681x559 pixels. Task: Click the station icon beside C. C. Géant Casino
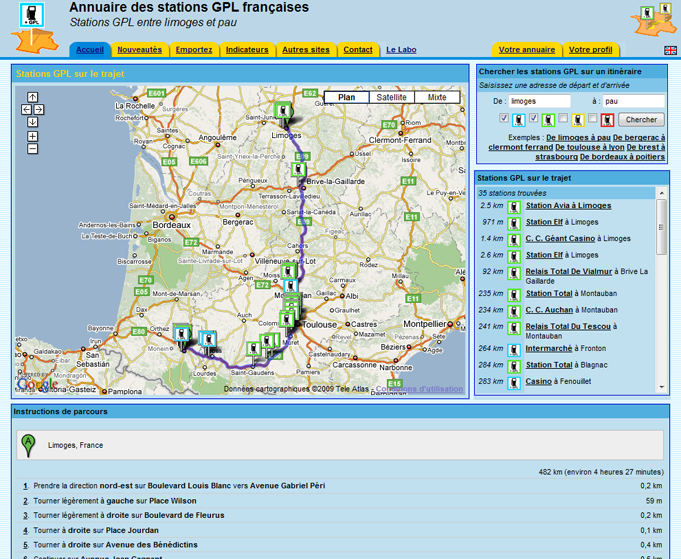514,240
